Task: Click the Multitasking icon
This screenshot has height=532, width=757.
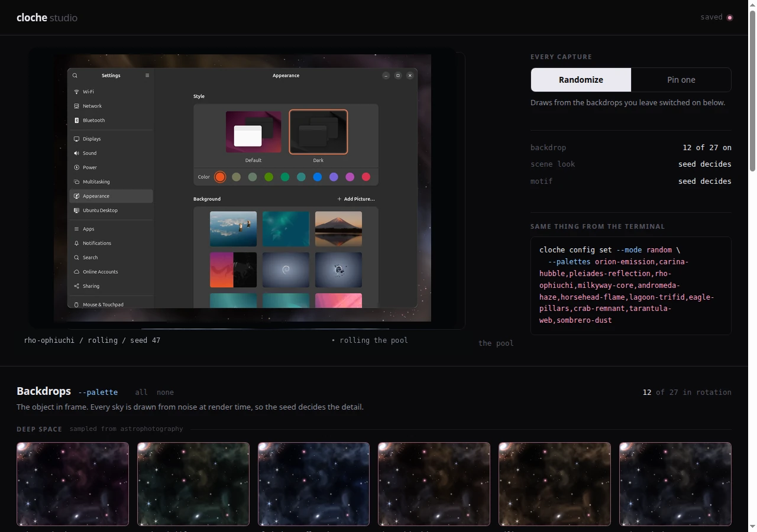Action: [x=76, y=181]
